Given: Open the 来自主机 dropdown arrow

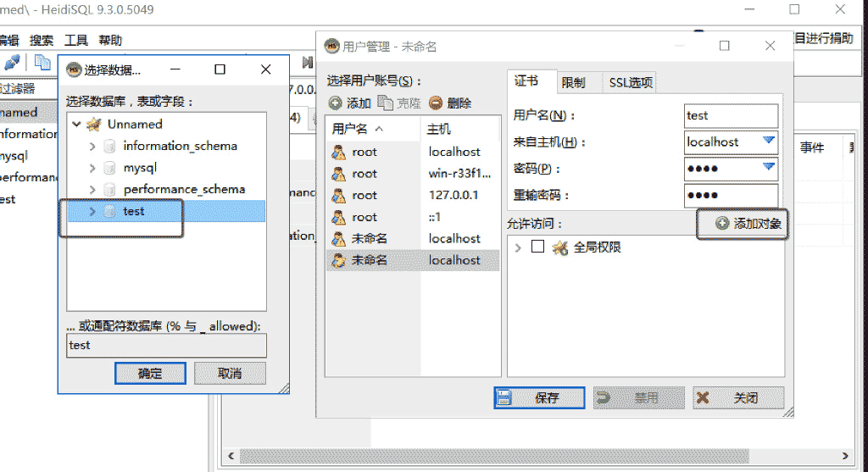Looking at the screenshot, I should point(768,141).
